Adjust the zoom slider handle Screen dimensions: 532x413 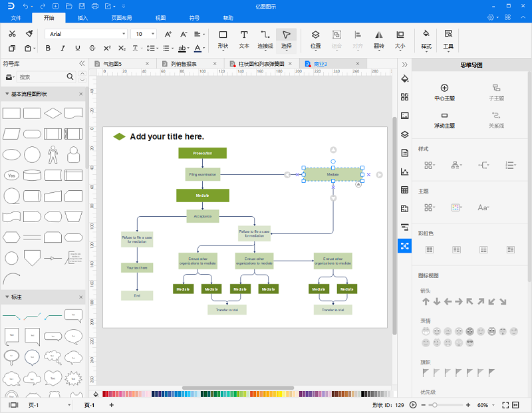pyautogui.click(x=435, y=405)
